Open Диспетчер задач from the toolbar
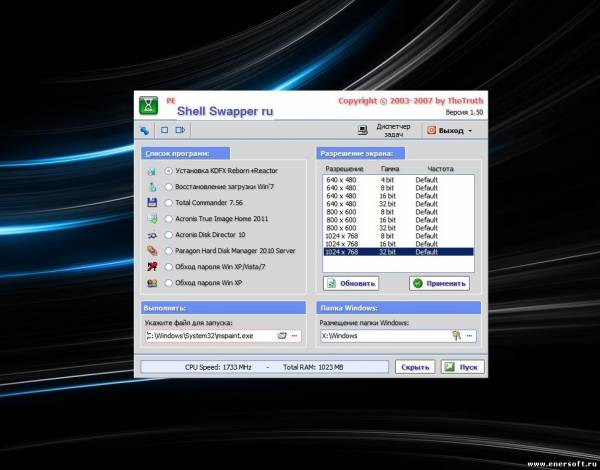This screenshot has height=470, width=600. [x=384, y=131]
